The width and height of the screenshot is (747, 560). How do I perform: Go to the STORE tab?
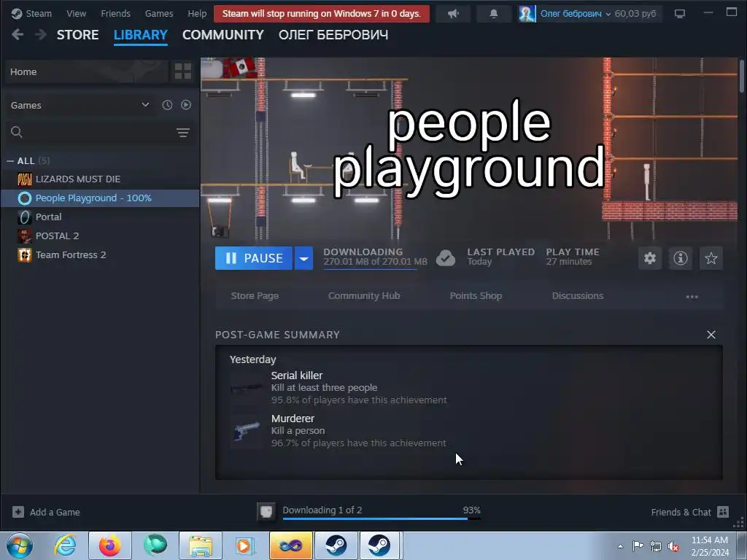pyautogui.click(x=77, y=35)
